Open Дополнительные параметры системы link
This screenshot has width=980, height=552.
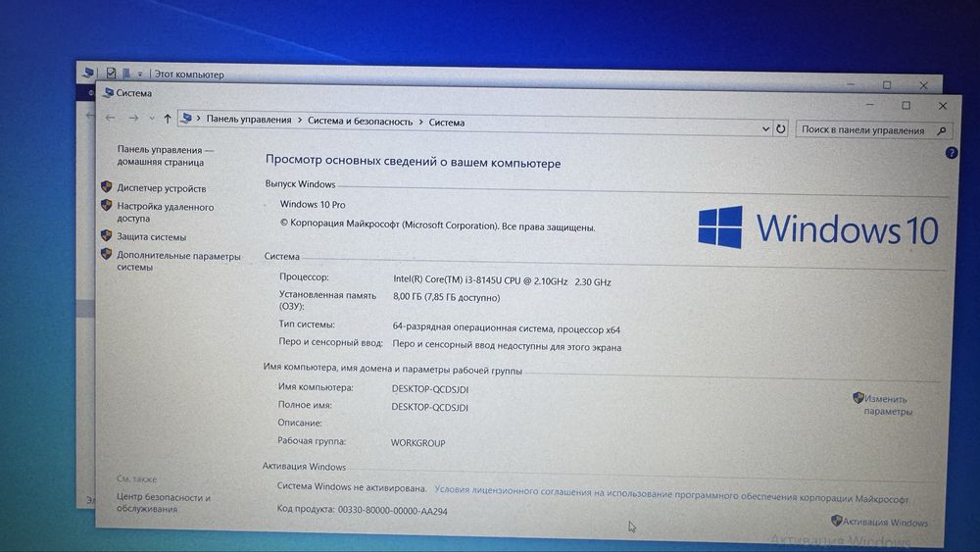tap(178, 262)
